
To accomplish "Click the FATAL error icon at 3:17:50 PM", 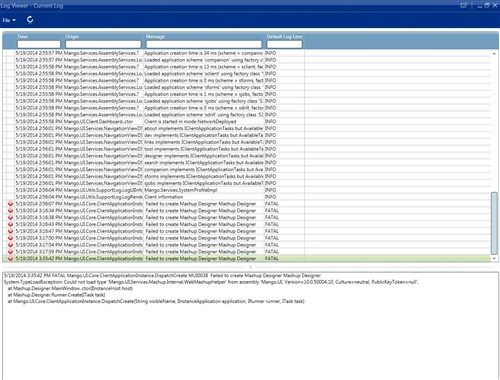I will [11, 238].
